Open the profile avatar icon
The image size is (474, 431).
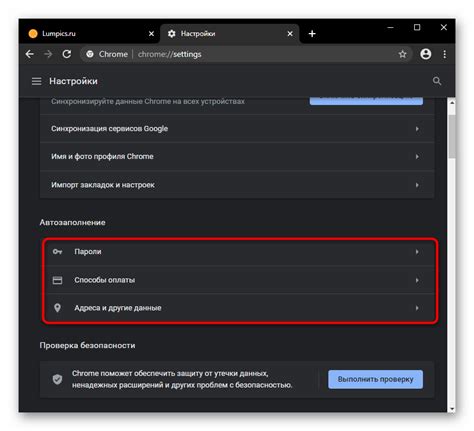[426, 54]
